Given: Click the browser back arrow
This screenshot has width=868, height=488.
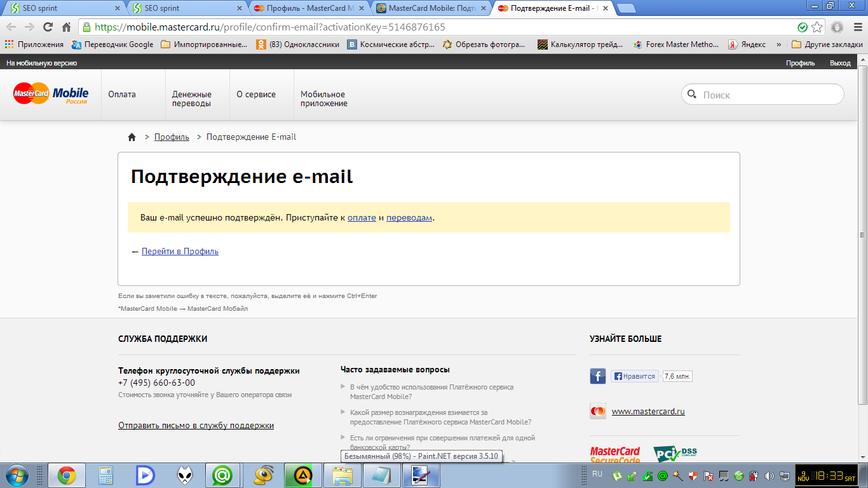Looking at the screenshot, I should click(11, 27).
